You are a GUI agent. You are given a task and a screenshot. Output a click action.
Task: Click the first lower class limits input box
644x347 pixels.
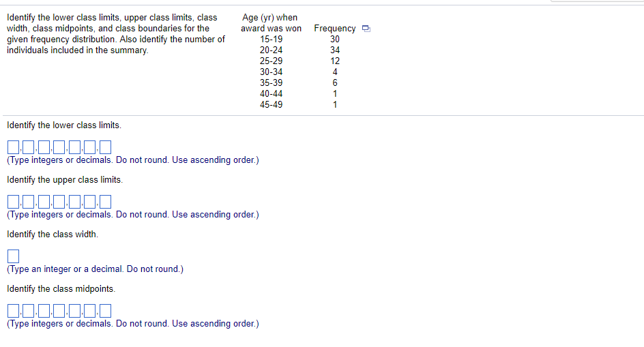13,147
